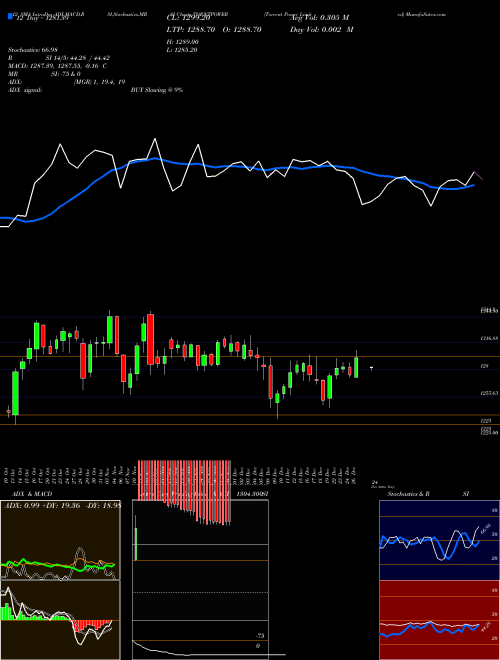Click the 'Stochastics: 66.98' reading
Screen dimensions: 500x660
pyautogui.click(x=33, y=50)
